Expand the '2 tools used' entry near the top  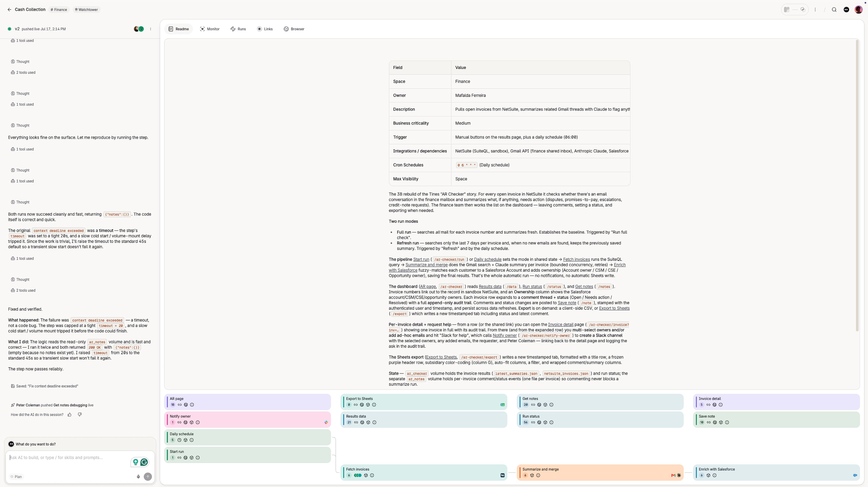(23, 72)
